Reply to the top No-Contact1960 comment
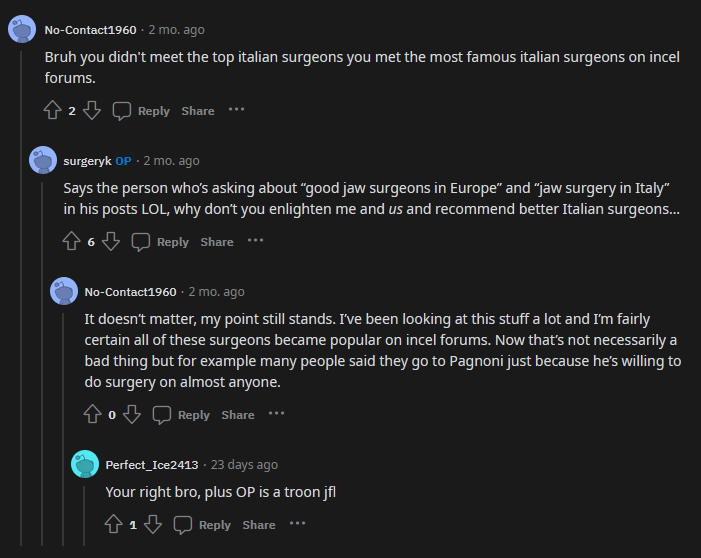 pos(141,110)
